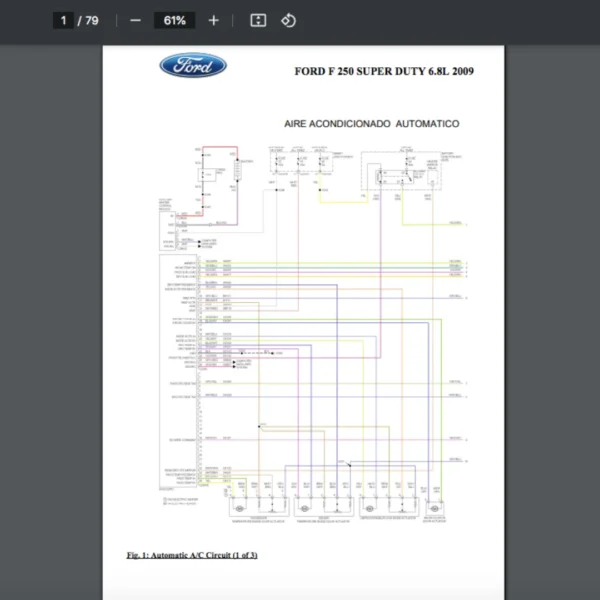Zoom out with the minus icon
The height and width of the screenshot is (600, 600).
(136, 20)
